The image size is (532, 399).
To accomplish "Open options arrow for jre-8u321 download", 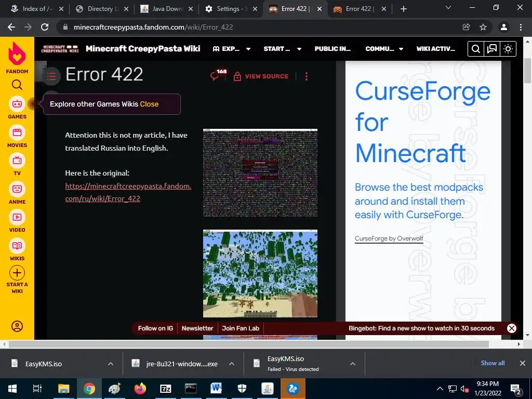I will [x=232, y=364].
